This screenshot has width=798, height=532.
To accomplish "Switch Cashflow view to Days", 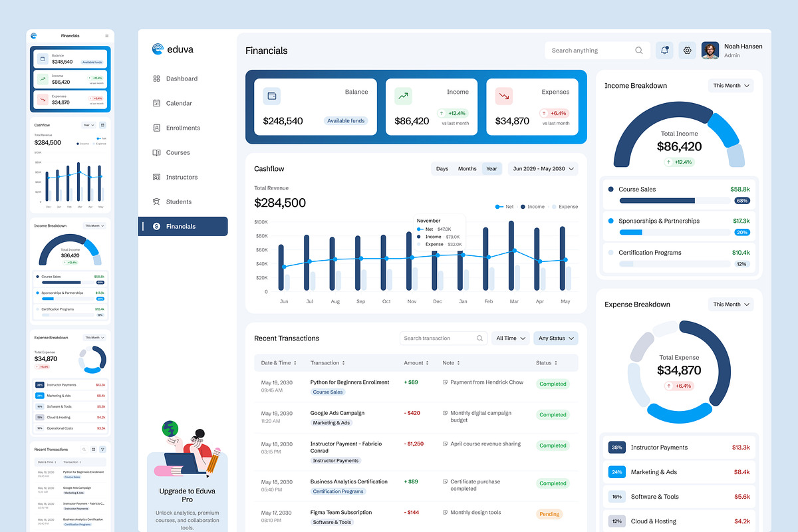I will pos(442,169).
